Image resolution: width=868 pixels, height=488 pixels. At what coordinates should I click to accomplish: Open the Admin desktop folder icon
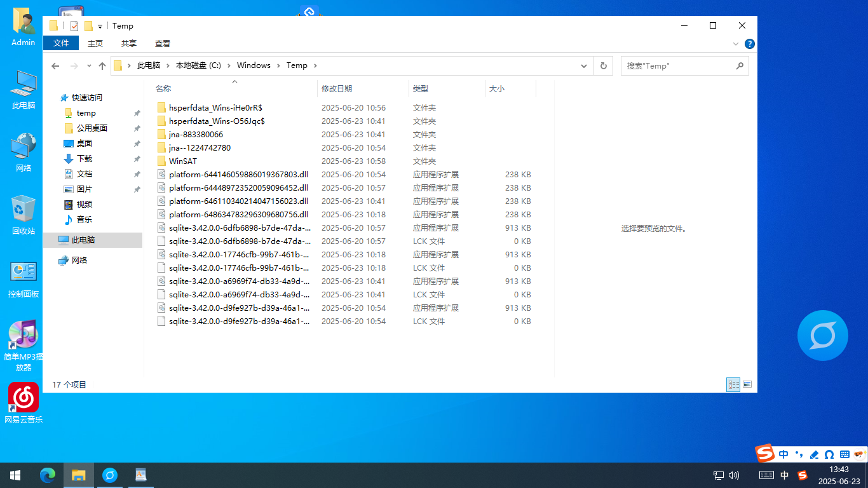(24, 27)
